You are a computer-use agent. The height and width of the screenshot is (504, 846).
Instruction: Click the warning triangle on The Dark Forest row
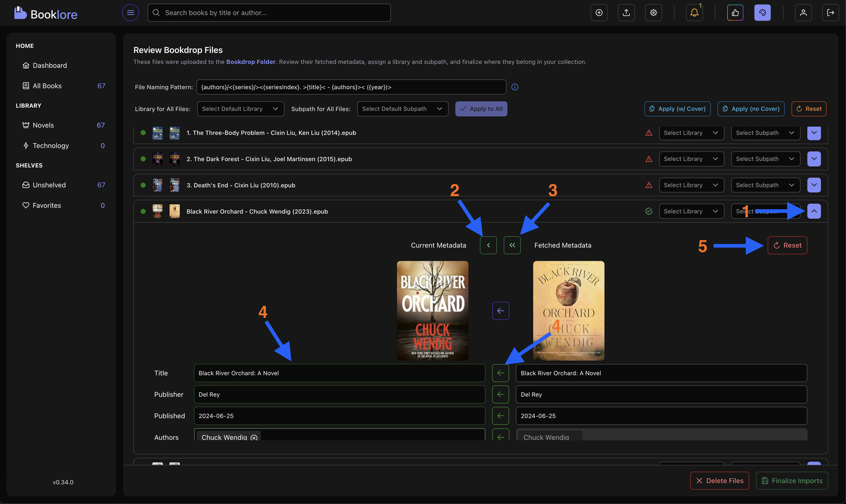point(649,158)
